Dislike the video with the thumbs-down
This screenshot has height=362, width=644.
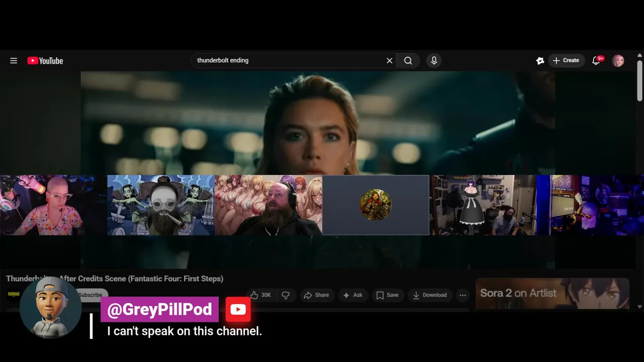[x=285, y=295]
